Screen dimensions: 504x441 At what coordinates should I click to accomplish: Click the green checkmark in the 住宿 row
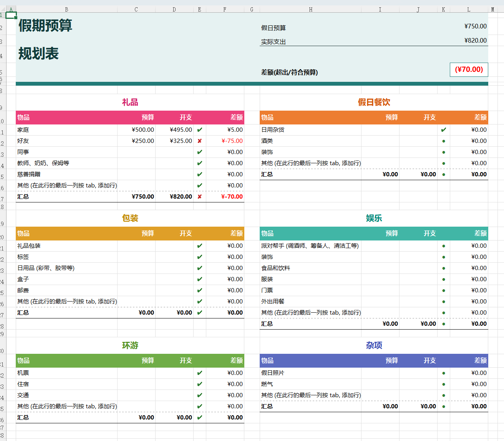[x=199, y=384]
